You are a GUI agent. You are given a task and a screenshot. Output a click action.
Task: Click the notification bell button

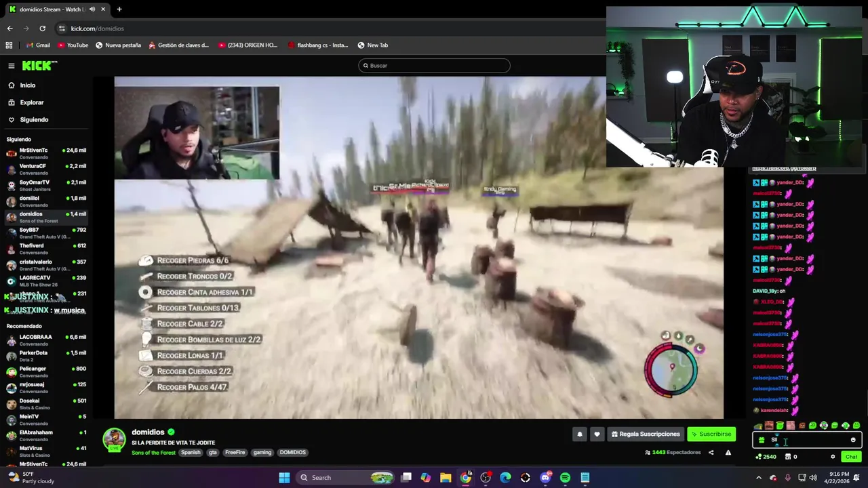click(580, 434)
